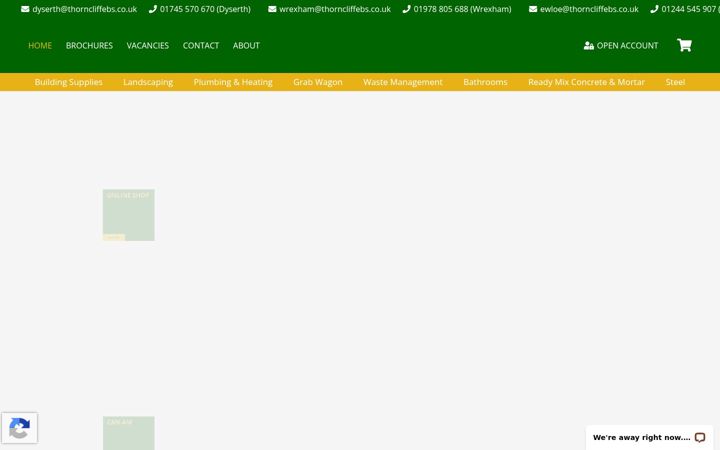Email ewloe@thorncliffebs.co.uk
The width and height of the screenshot is (720, 450).
pyautogui.click(x=589, y=9)
